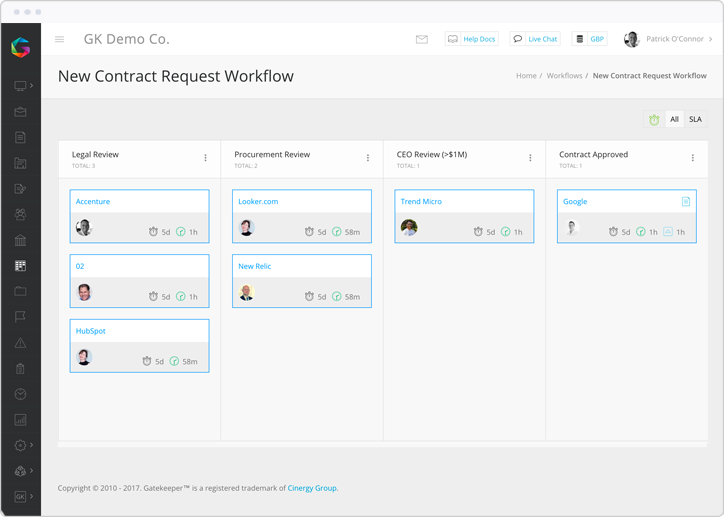This screenshot has width=724, height=517.
Task: Switch filter to All
Action: pos(674,119)
